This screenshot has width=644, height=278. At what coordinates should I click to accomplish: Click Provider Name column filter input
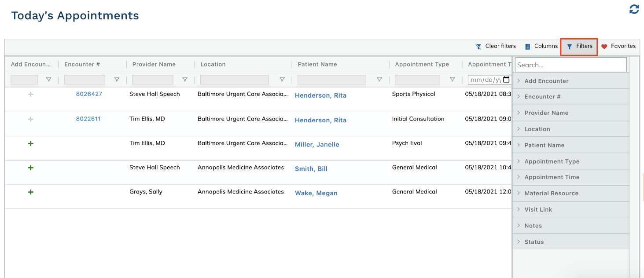(x=153, y=80)
